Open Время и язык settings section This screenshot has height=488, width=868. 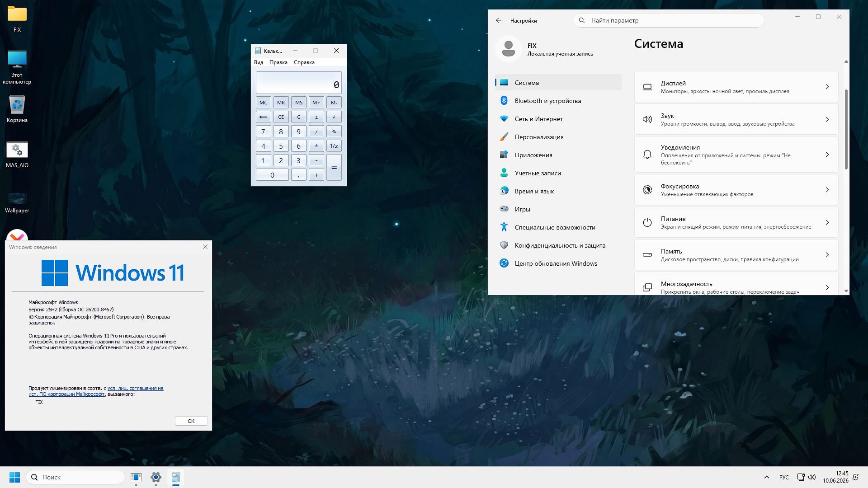558,191
